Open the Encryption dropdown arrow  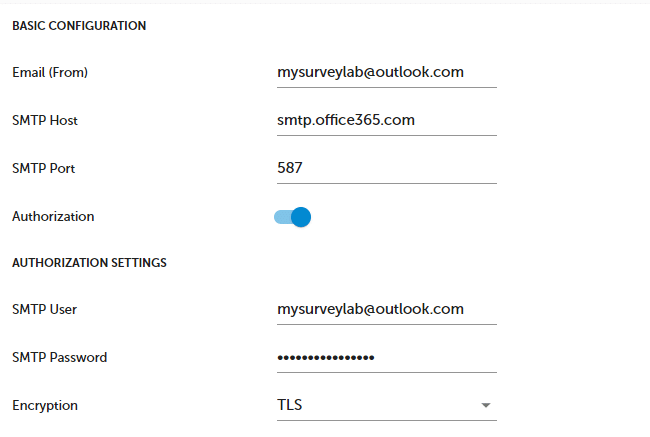(x=486, y=405)
